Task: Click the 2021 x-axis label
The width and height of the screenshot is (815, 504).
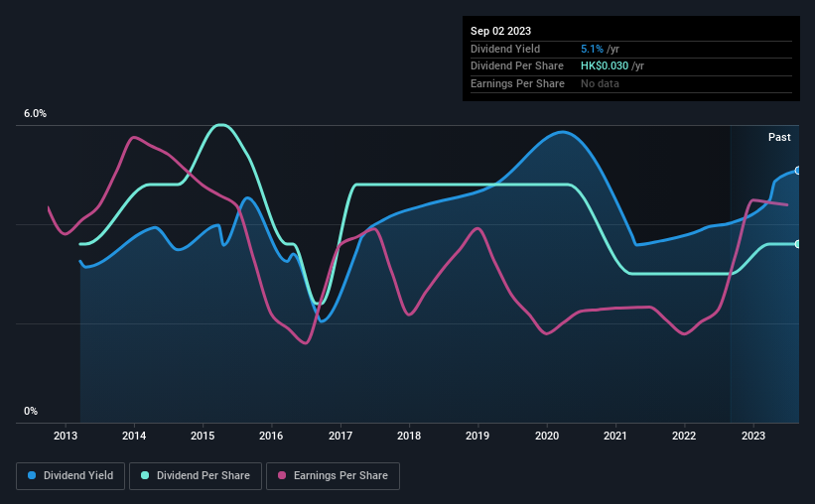Action: 615,436
